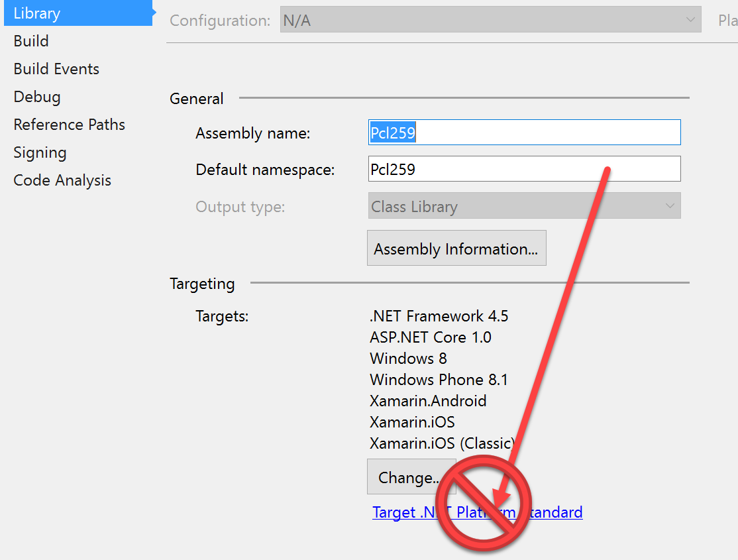Viewport: 738px width, 560px height.
Task: Expand the Configuration dropdown showing N/A
Action: point(490,20)
